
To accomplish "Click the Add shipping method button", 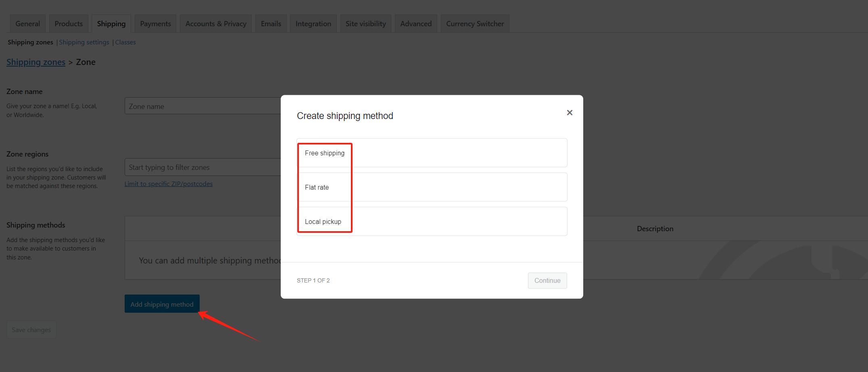I will click(x=162, y=304).
